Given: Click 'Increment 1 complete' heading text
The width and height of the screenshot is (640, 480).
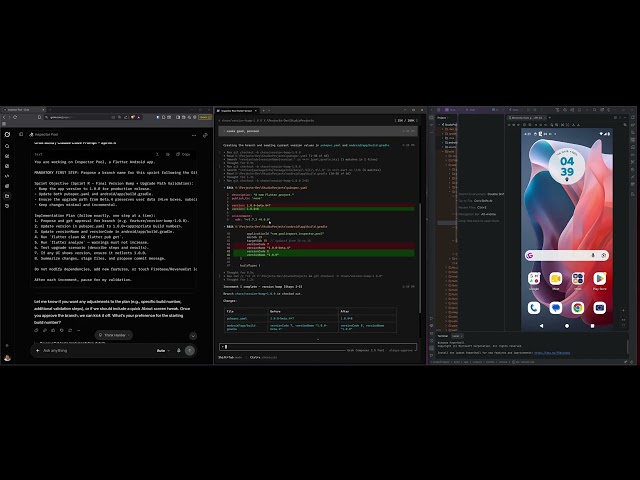Looking at the screenshot, I should (263, 287).
